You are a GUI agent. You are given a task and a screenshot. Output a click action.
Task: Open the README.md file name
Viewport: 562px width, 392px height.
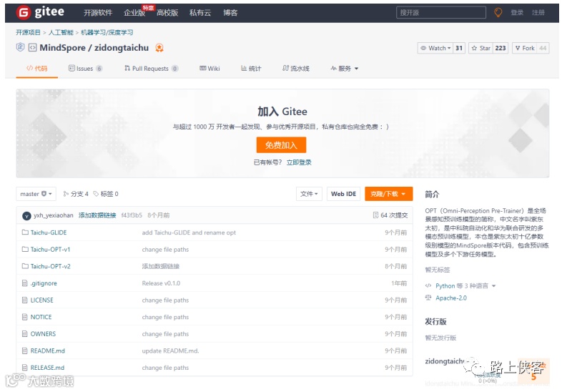[48, 351]
